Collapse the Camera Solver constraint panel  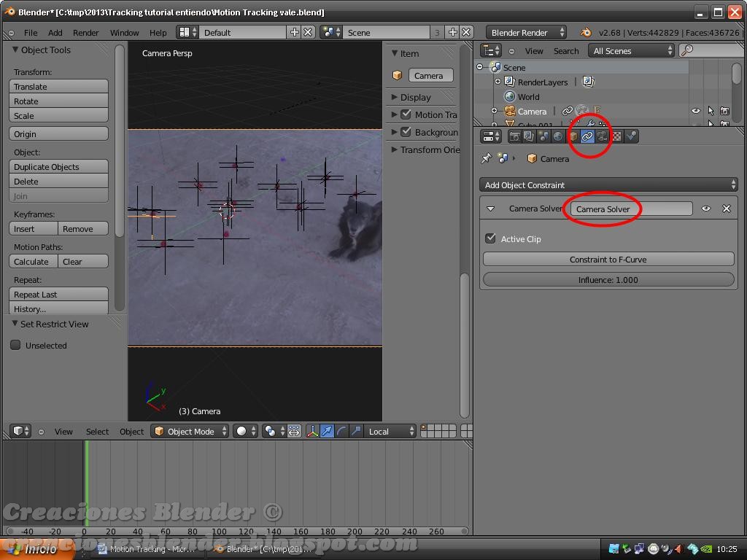tap(491, 209)
